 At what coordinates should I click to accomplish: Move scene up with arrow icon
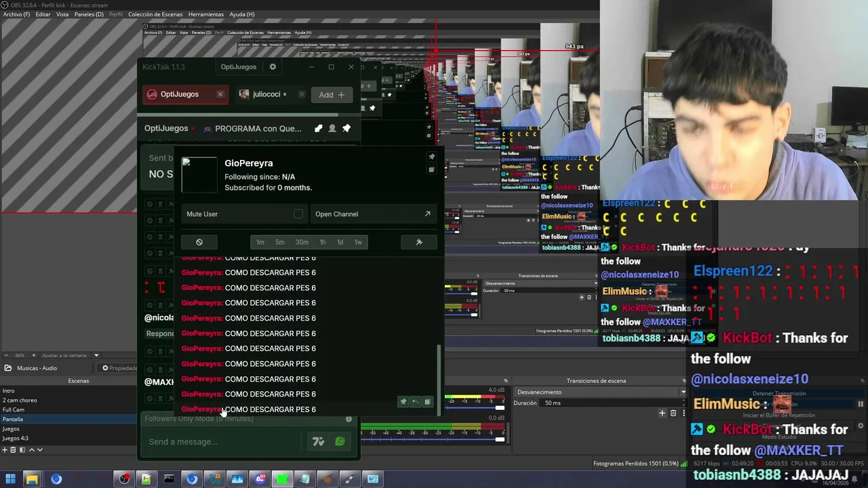(x=31, y=450)
